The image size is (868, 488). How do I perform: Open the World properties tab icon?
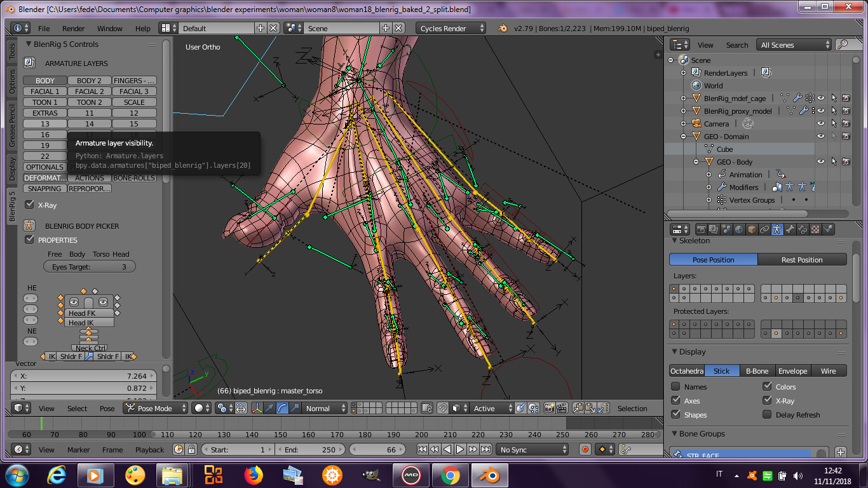pos(739,229)
